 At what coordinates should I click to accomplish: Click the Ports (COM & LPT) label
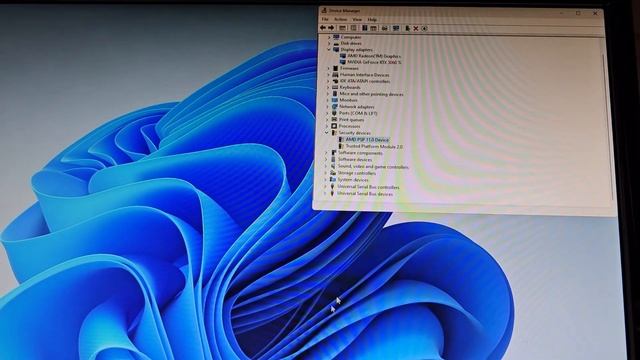coord(358,113)
